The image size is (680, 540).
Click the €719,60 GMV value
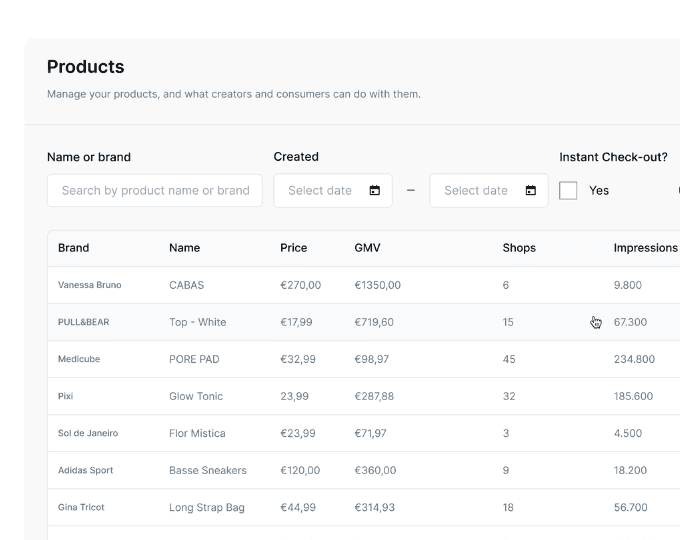(x=374, y=322)
